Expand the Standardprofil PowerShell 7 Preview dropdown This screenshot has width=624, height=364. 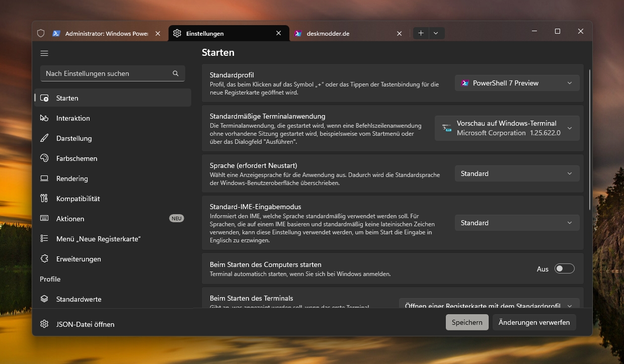517,83
